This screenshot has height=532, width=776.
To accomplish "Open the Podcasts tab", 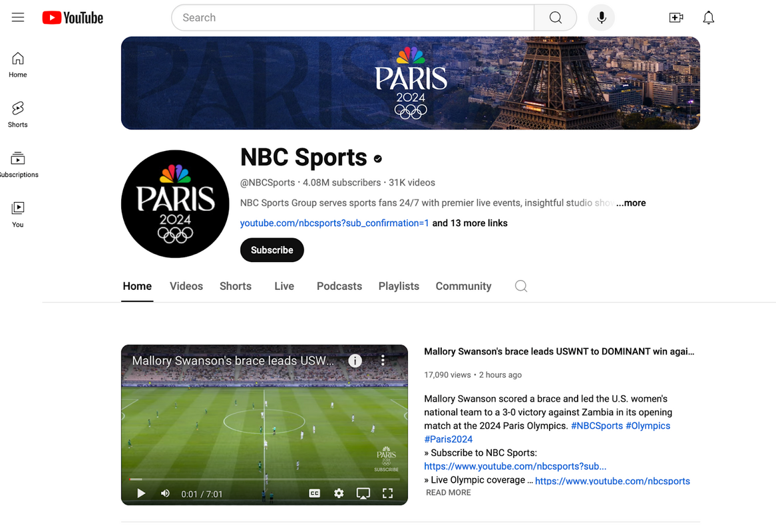I will (339, 285).
